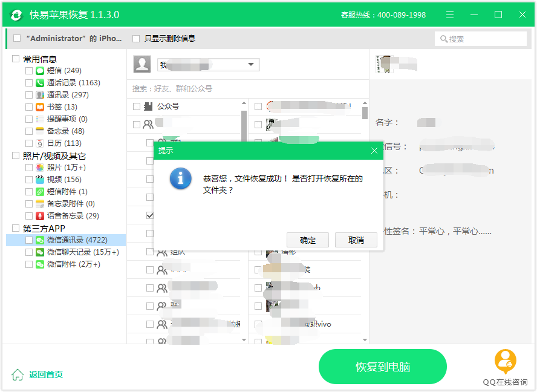This screenshot has width=537, height=392.
Task: Click the SMS messages icon
Action: (40, 71)
